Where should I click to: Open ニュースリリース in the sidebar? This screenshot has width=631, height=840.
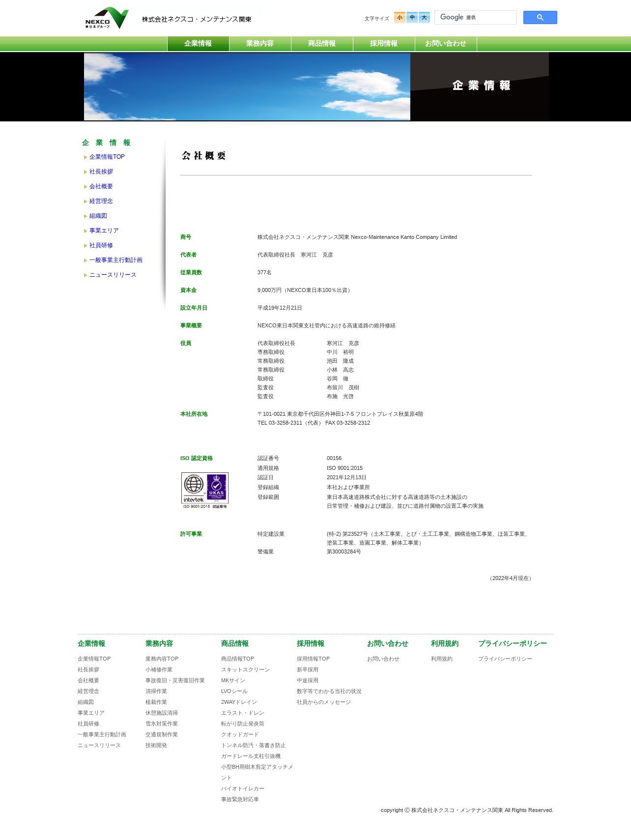pos(113,275)
